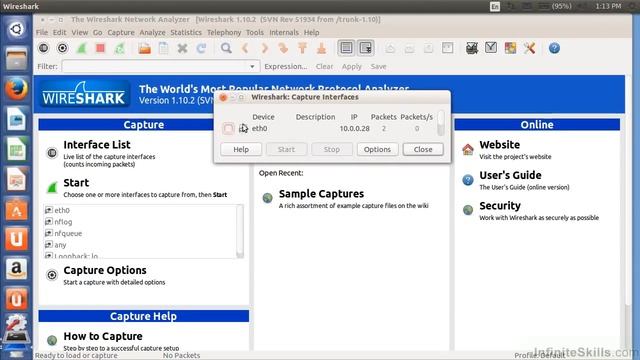Click the zoom out toolbar icon
The height and width of the screenshot is (360, 640).
409,48
